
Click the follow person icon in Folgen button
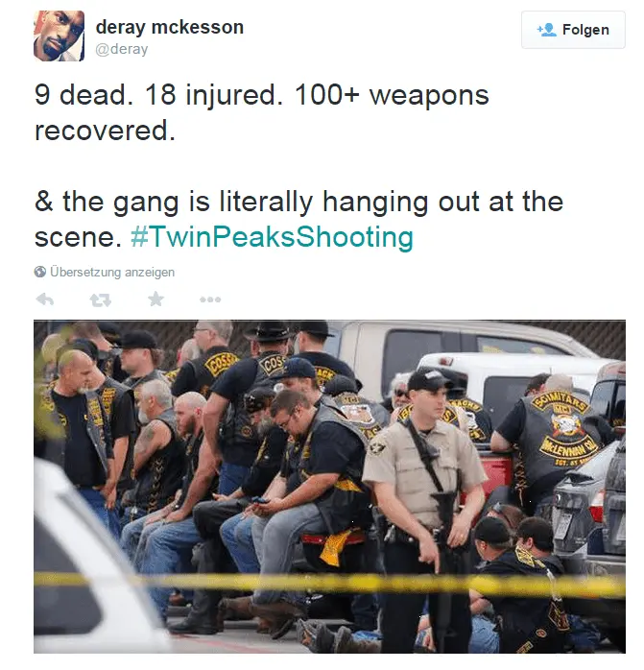click(x=547, y=30)
